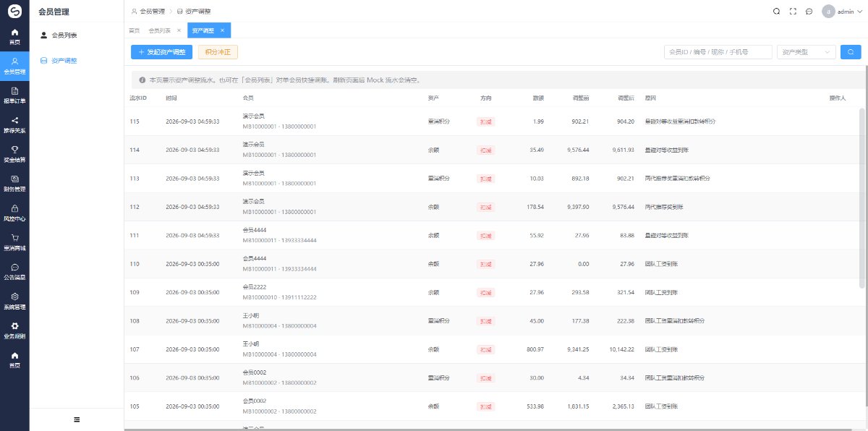The width and height of the screenshot is (868, 431).
Task: Click the 重消积分 cell in row 106
Action: tap(439, 377)
